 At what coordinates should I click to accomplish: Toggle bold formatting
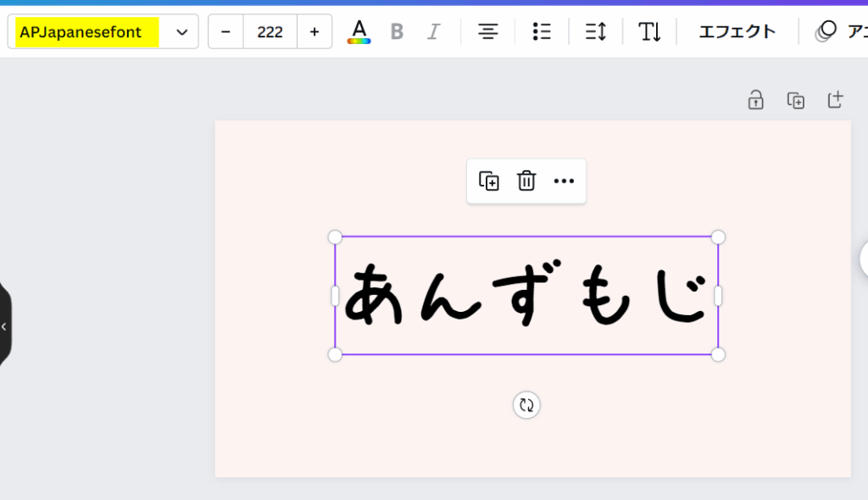click(x=397, y=32)
